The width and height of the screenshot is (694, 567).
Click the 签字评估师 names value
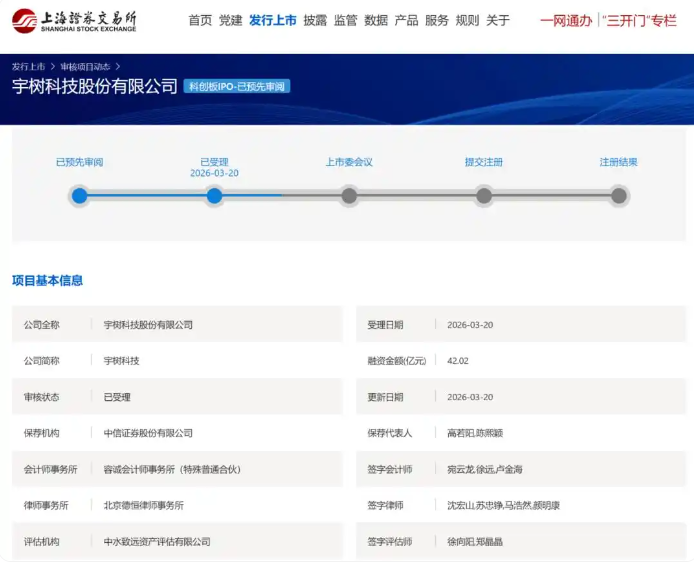pos(475,542)
